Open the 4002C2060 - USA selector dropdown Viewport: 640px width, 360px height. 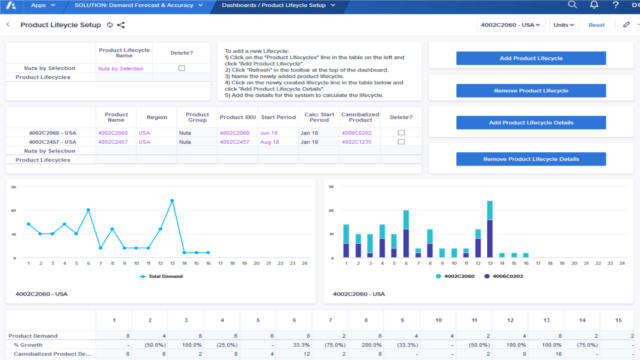pyautogui.click(x=510, y=25)
